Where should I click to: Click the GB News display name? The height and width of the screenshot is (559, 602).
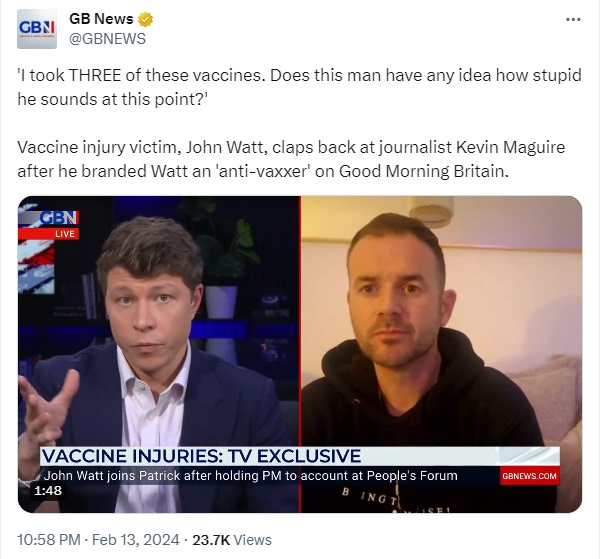coord(101,19)
